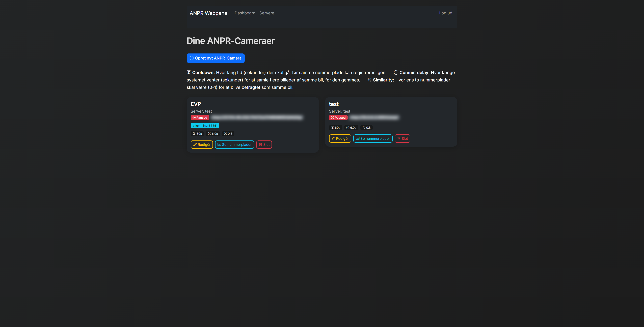
Task: Click the EVP camera card title
Action: coord(196,104)
